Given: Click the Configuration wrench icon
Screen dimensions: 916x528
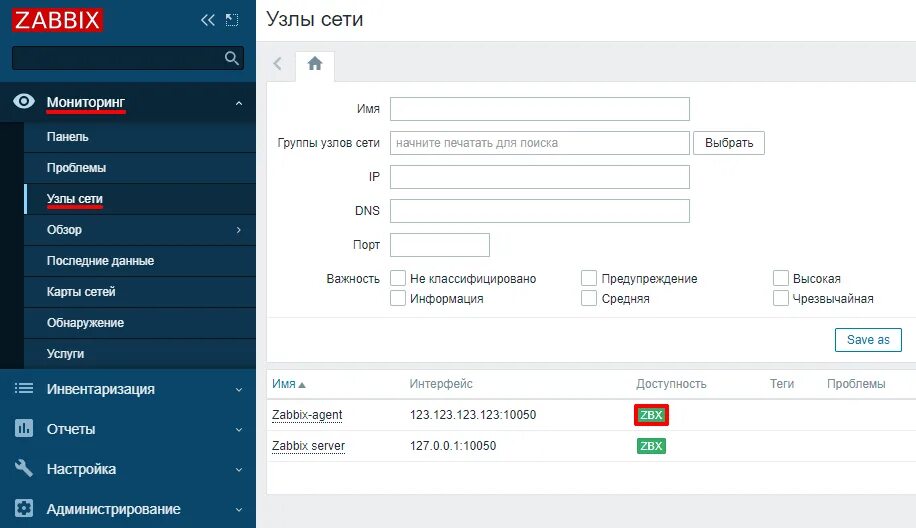Looking at the screenshot, I should pyautogui.click(x=23, y=468).
